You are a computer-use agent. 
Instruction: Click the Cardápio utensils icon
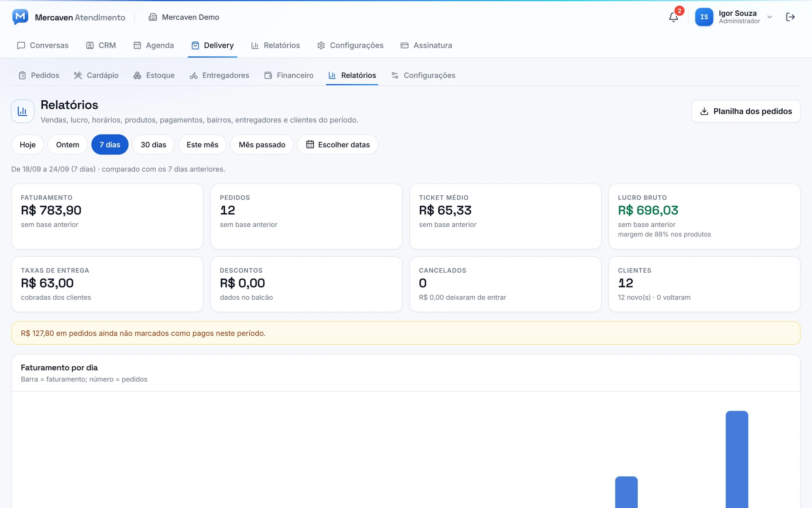[78, 75]
